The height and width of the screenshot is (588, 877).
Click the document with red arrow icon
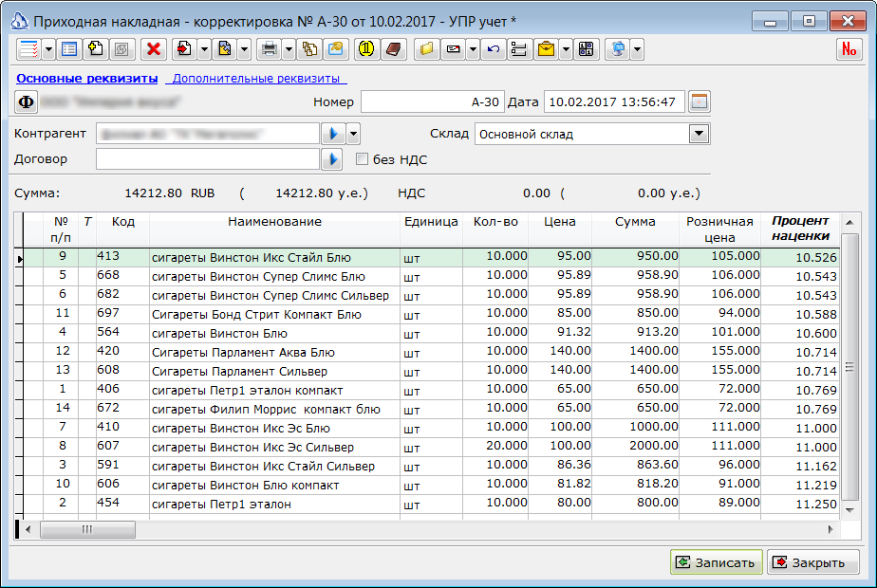pyautogui.click(x=184, y=49)
